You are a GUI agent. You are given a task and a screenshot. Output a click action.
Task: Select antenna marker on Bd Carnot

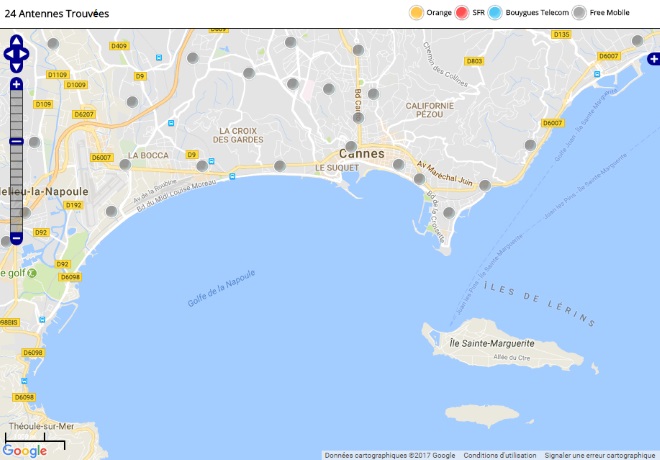[x=358, y=117]
